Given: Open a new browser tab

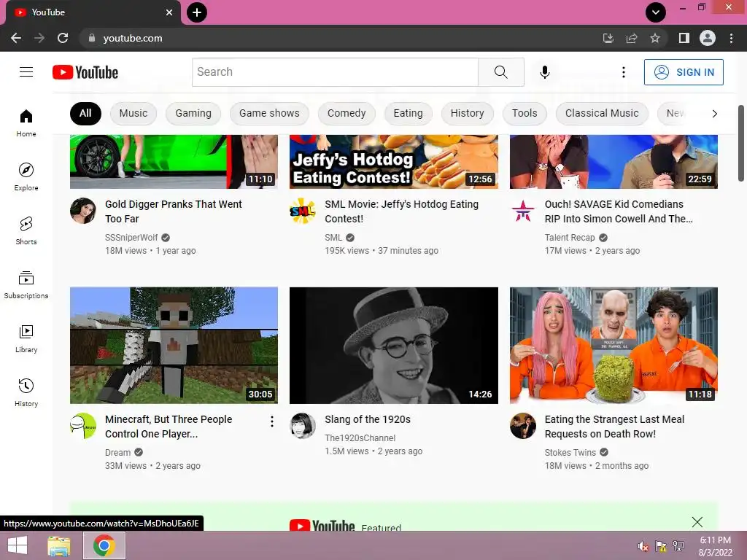Looking at the screenshot, I should tap(197, 12).
